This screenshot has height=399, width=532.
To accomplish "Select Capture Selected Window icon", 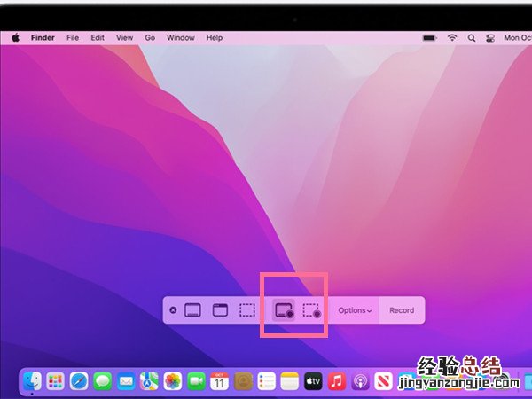I will click(x=220, y=310).
